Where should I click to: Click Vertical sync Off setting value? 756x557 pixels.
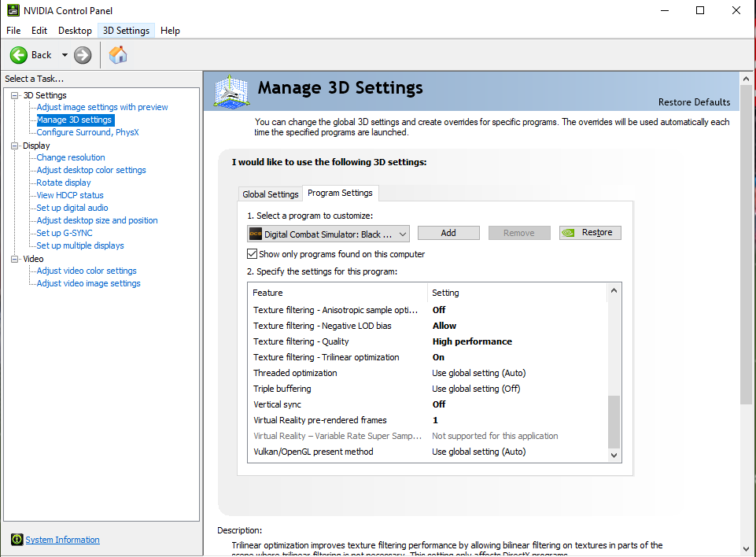(x=439, y=404)
